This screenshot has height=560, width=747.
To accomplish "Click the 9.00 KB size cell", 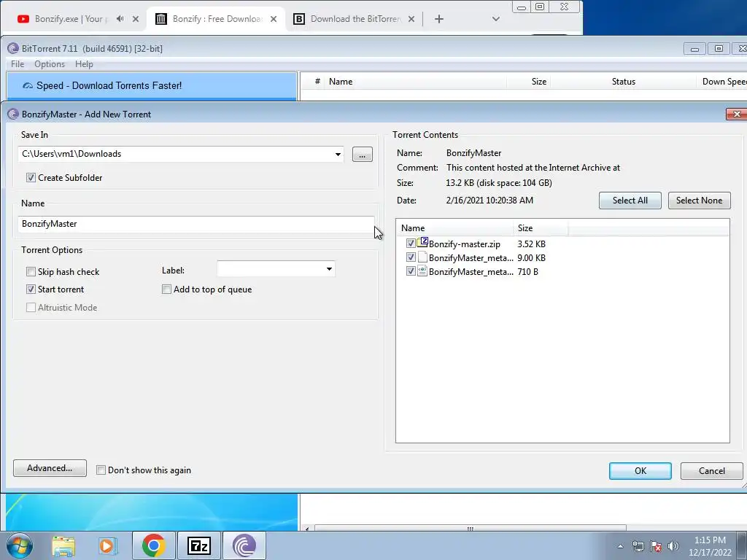I will [x=532, y=257].
